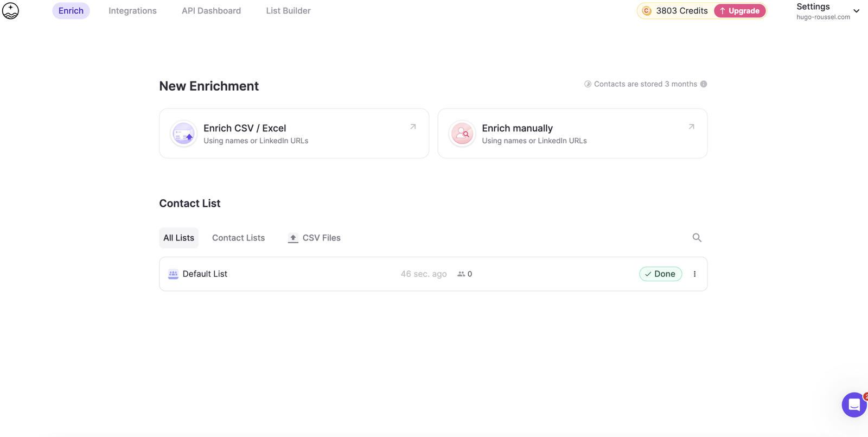Click the Contacts are stored 3 months text
868x437 pixels.
click(x=646, y=84)
